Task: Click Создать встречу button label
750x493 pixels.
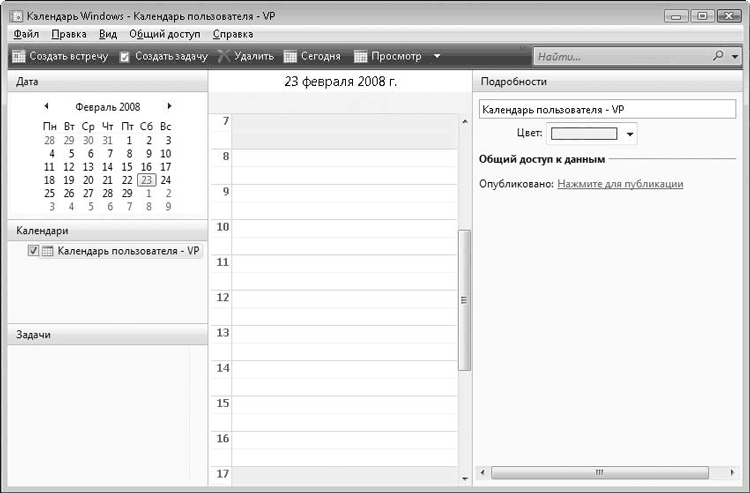Action: 69,56
